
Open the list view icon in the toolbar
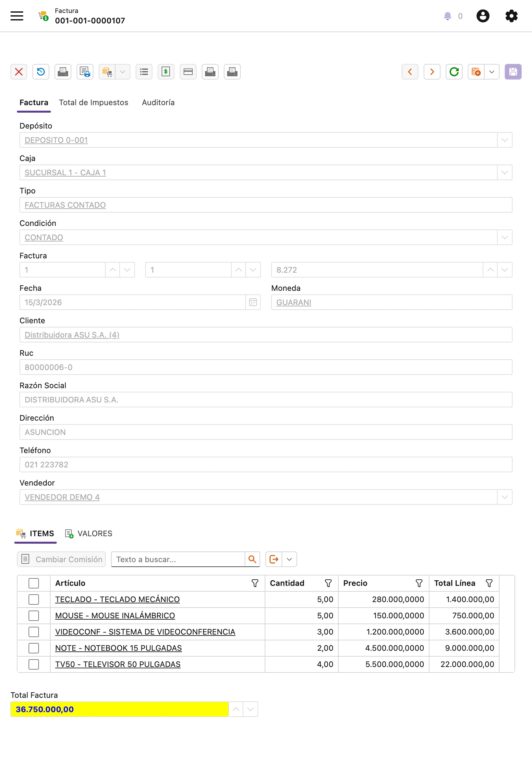[x=144, y=72]
